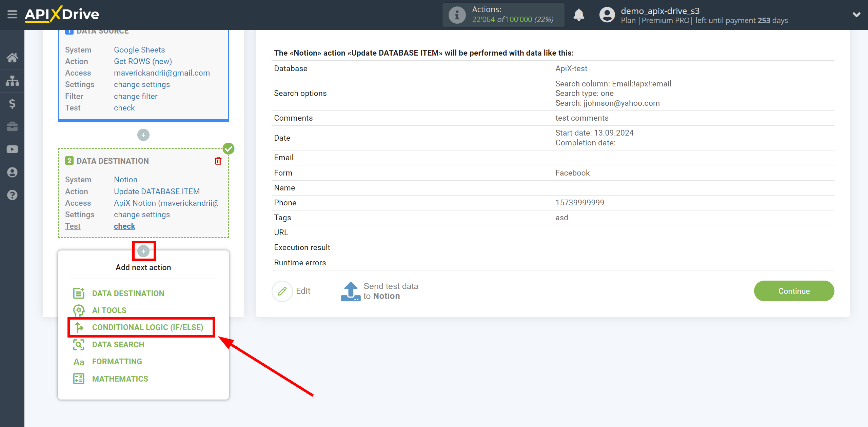Click the ApiX-test database value

tap(571, 68)
